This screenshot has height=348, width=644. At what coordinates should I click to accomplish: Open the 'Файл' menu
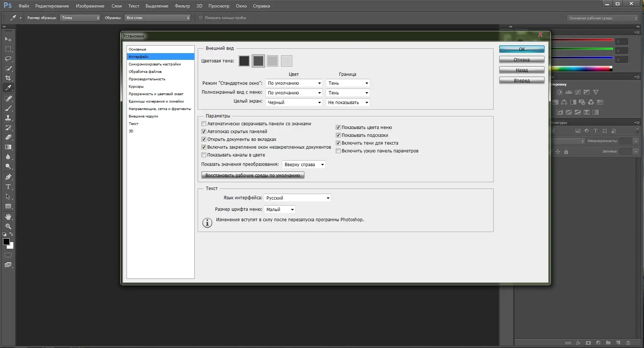pyautogui.click(x=24, y=6)
